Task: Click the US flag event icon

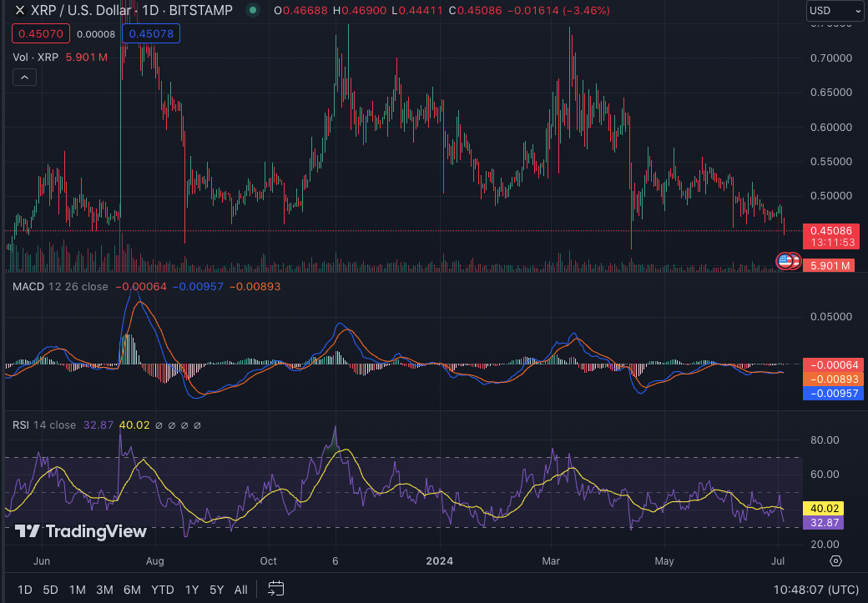Action: click(785, 260)
